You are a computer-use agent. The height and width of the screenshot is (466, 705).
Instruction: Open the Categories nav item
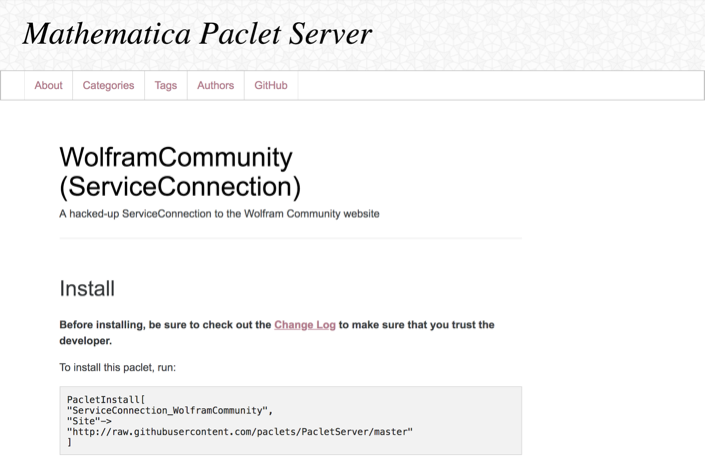(108, 85)
